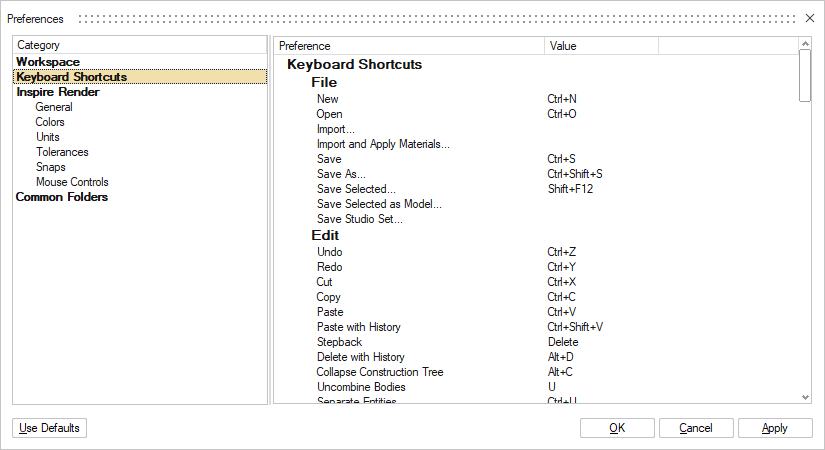Open the Colors preferences
The image size is (825, 450).
coord(50,122)
